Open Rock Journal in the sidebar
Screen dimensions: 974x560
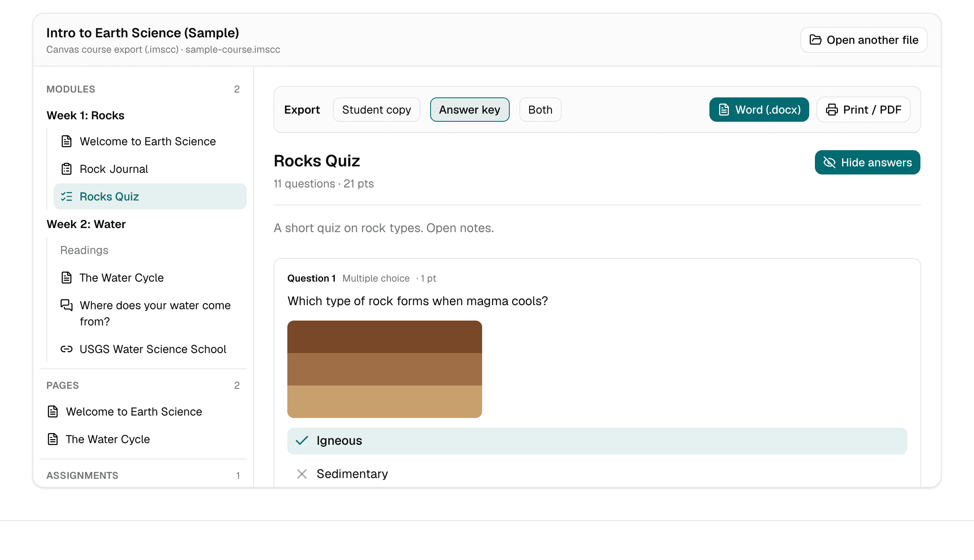pyautogui.click(x=150, y=169)
